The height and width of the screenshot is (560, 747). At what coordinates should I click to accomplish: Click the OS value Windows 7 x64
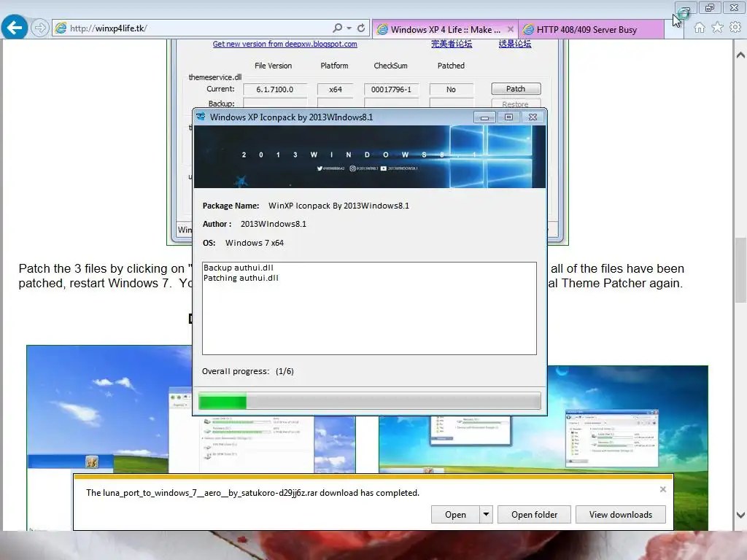click(x=255, y=243)
